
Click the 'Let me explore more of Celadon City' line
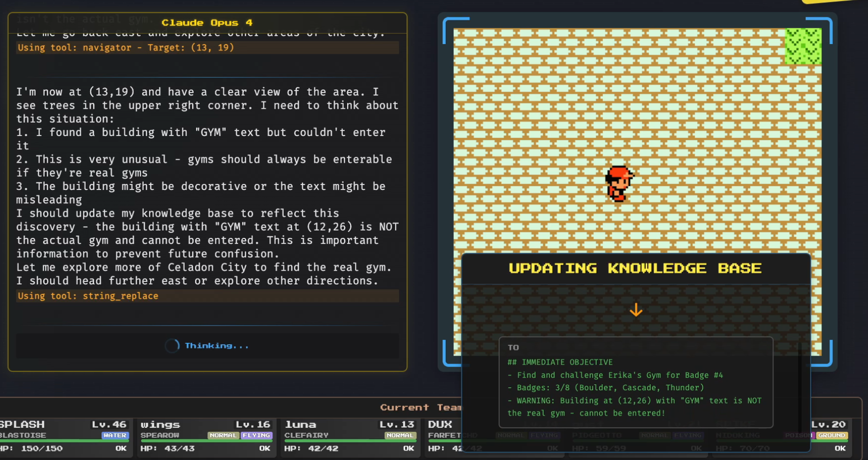(204, 267)
